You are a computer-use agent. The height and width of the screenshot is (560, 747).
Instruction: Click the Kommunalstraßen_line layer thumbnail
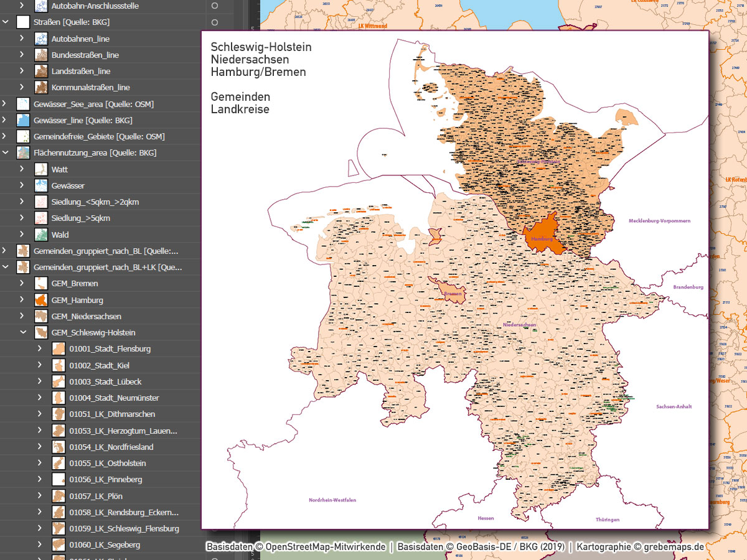(x=40, y=88)
